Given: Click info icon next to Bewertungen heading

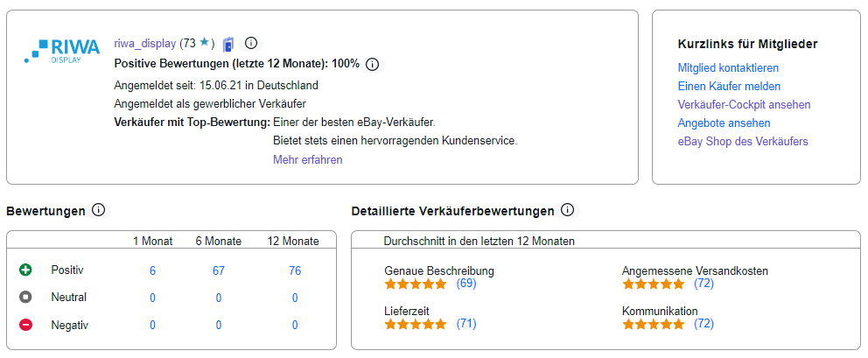Looking at the screenshot, I should tap(99, 210).
